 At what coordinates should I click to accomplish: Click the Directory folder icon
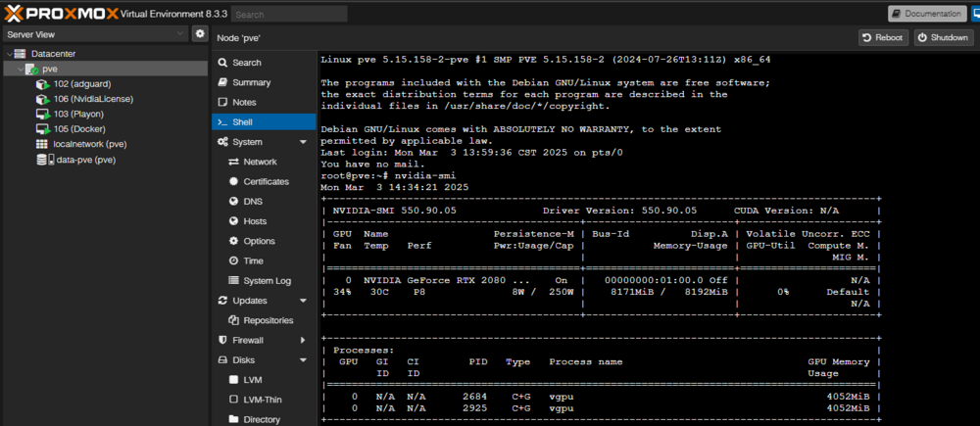click(x=234, y=420)
